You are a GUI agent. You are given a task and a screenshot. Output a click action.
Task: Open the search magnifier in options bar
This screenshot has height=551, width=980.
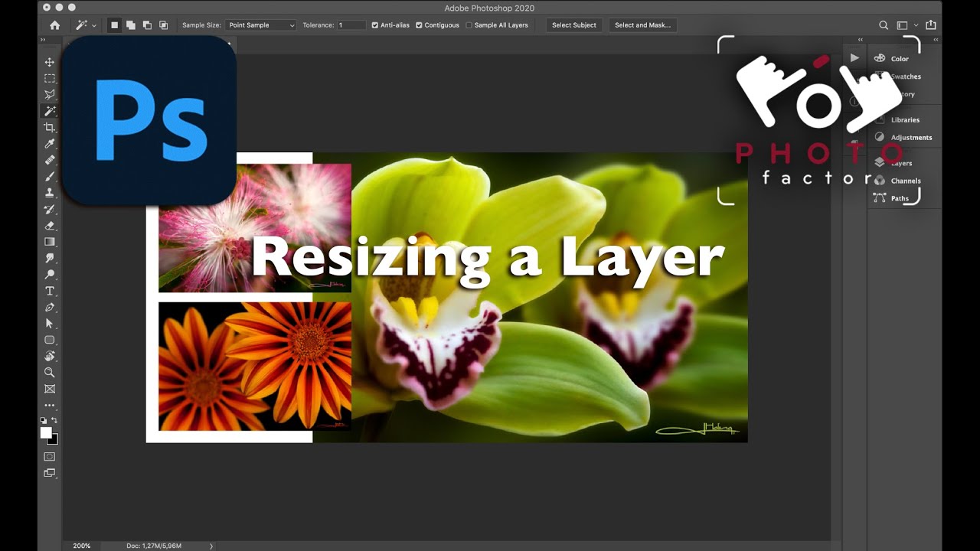(x=884, y=25)
